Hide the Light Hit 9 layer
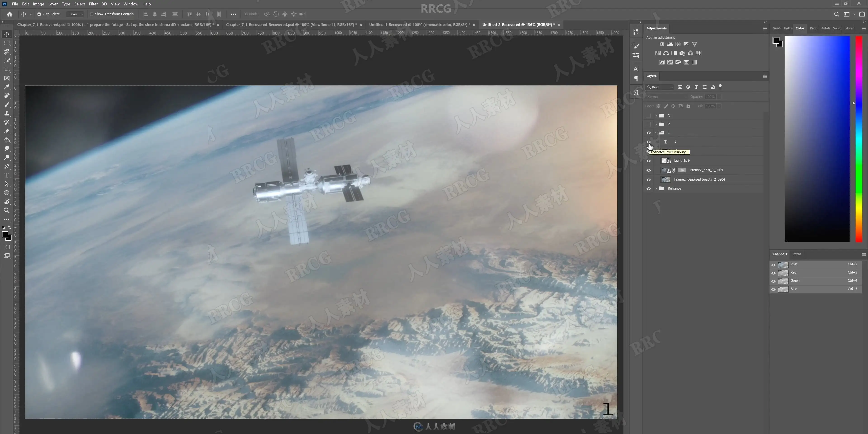The height and width of the screenshot is (434, 868). tap(649, 161)
